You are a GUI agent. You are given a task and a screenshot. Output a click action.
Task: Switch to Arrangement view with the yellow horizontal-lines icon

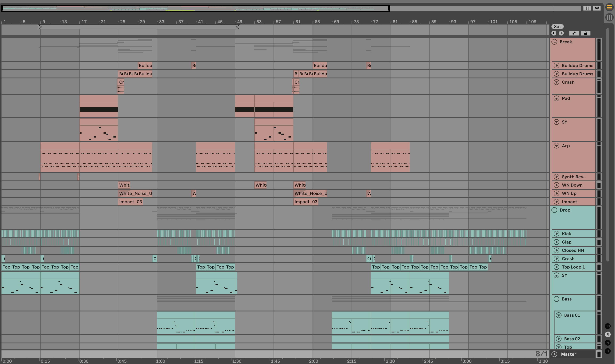609,7
